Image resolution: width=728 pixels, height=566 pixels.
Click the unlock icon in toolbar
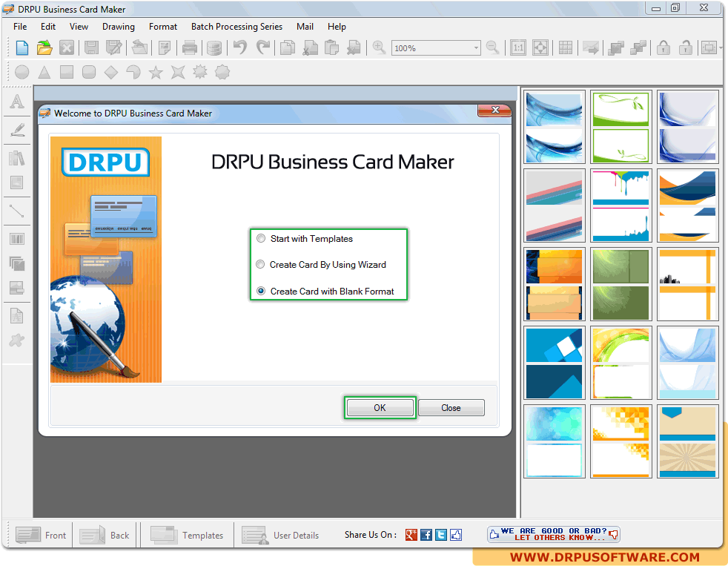pos(685,48)
